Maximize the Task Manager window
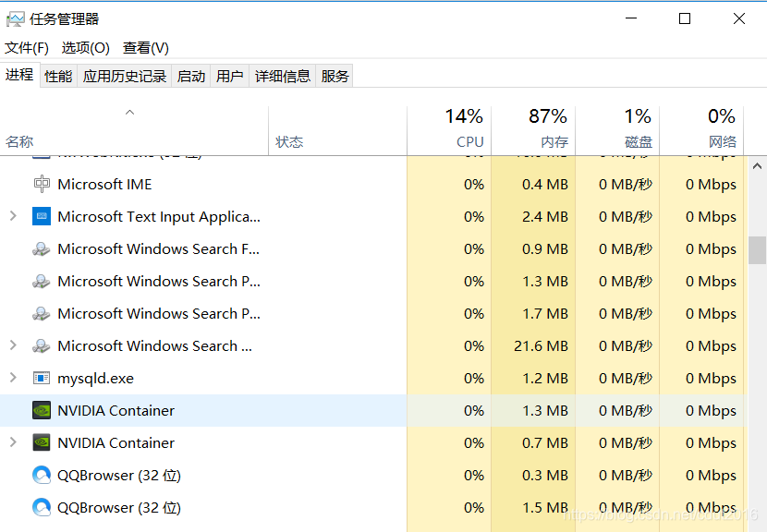The width and height of the screenshot is (767, 532). pyautogui.click(x=685, y=18)
